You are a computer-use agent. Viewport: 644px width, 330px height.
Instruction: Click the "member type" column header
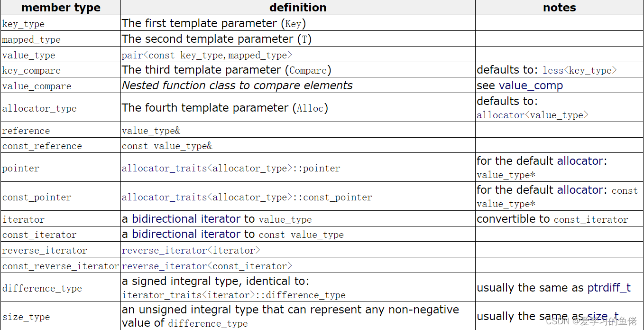61,8
